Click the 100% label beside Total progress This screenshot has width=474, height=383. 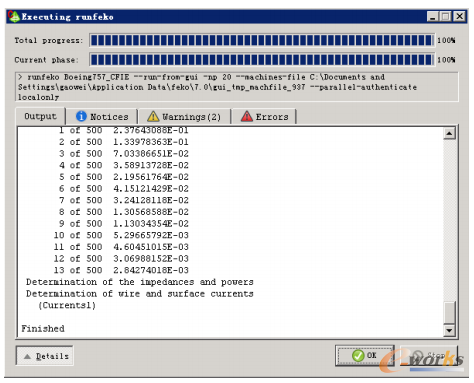pyautogui.click(x=446, y=40)
